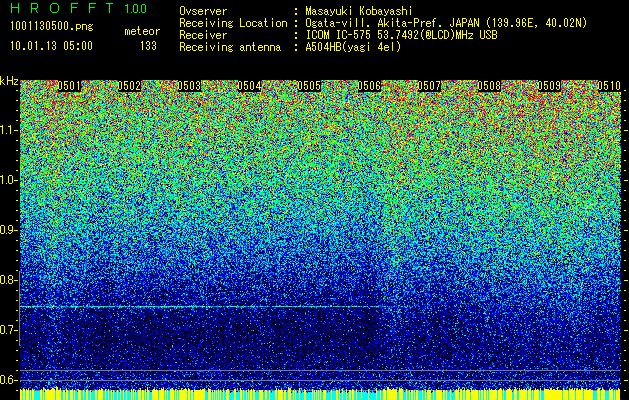Click the 0.7 kHz axis label
Image resolution: width=629 pixels, height=400 pixels.
point(9,330)
